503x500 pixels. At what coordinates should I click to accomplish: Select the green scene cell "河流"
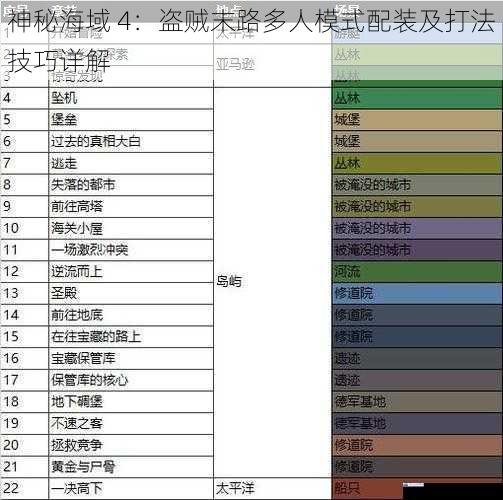(417, 272)
